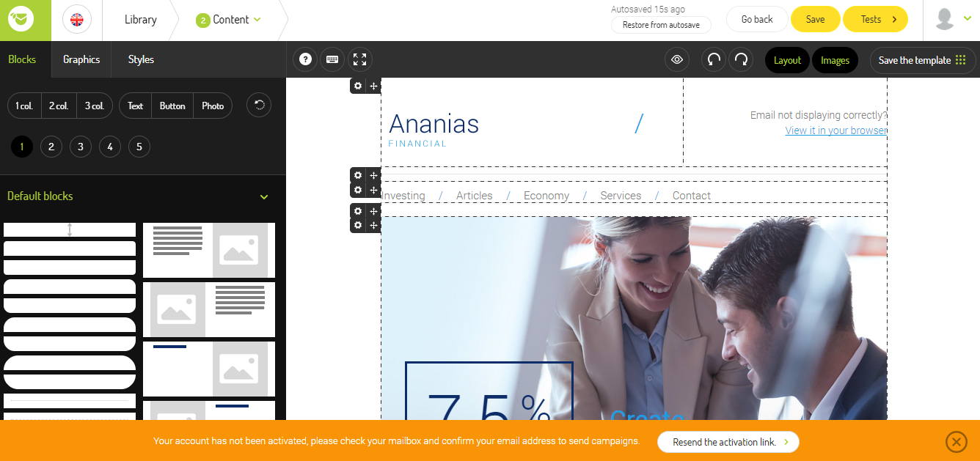Screen dimensions: 980x461
Task: Proceed to Tests step
Action: pos(875,20)
